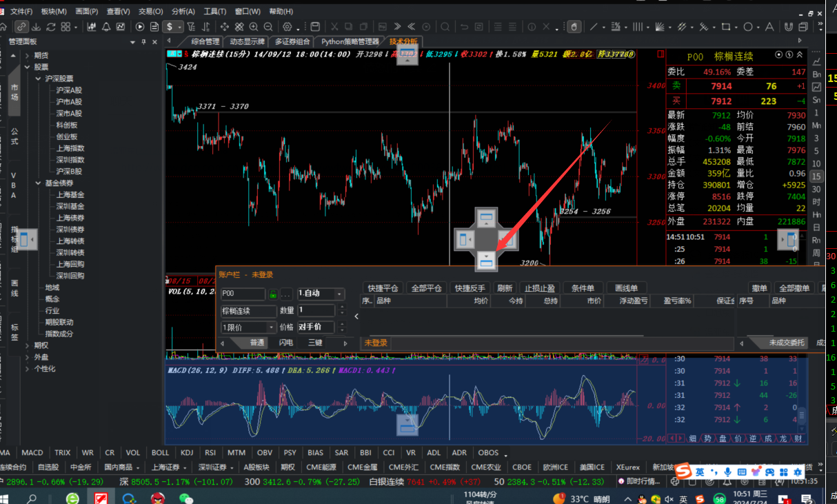The image size is (837, 504).
Task: Click the 数量 quantity input field
Action: pos(317,311)
